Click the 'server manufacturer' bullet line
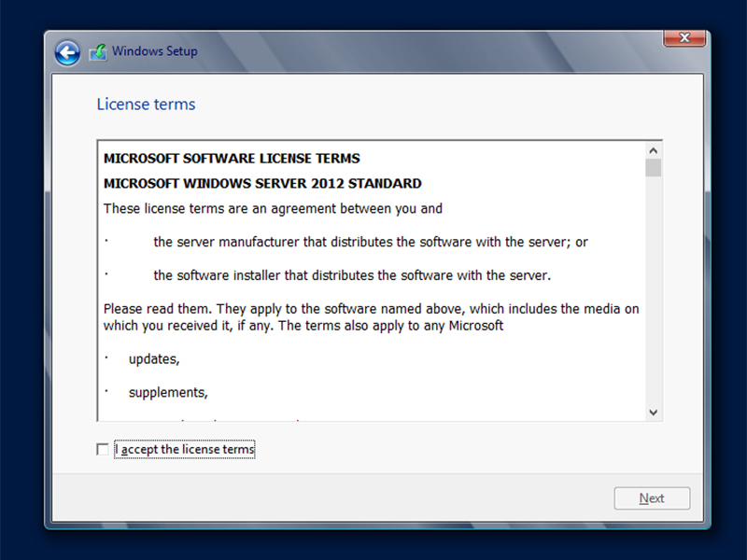The width and height of the screenshot is (747, 560). [x=371, y=242]
